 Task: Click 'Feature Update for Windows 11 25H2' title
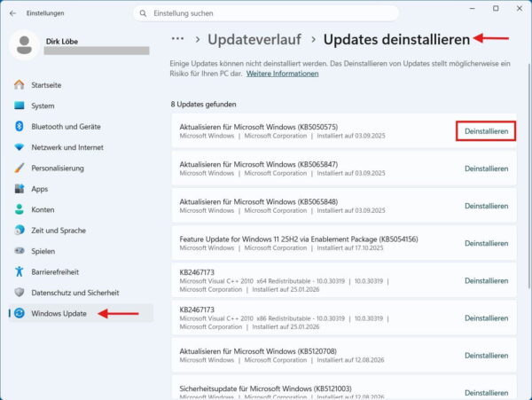click(x=299, y=239)
